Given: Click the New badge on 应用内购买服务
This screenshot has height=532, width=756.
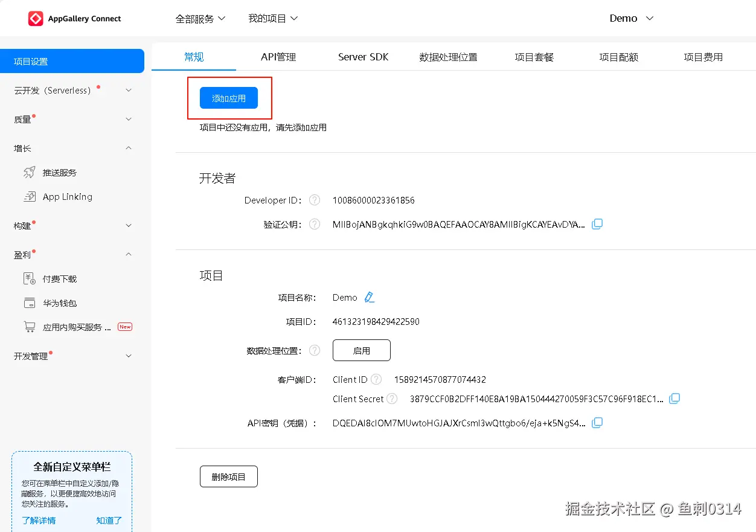Looking at the screenshot, I should pyautogui.click(x=125, y=327).
